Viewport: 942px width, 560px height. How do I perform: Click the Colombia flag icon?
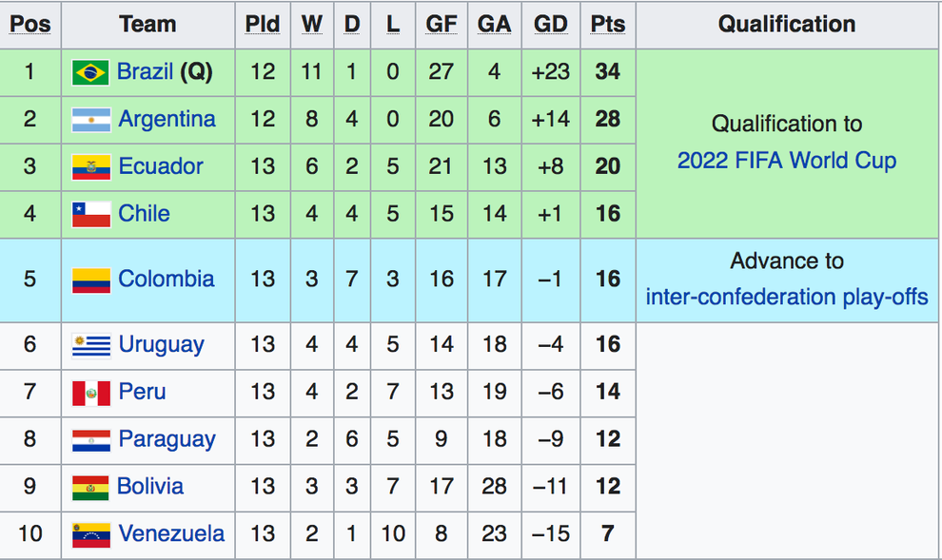[x=90, y=280]
